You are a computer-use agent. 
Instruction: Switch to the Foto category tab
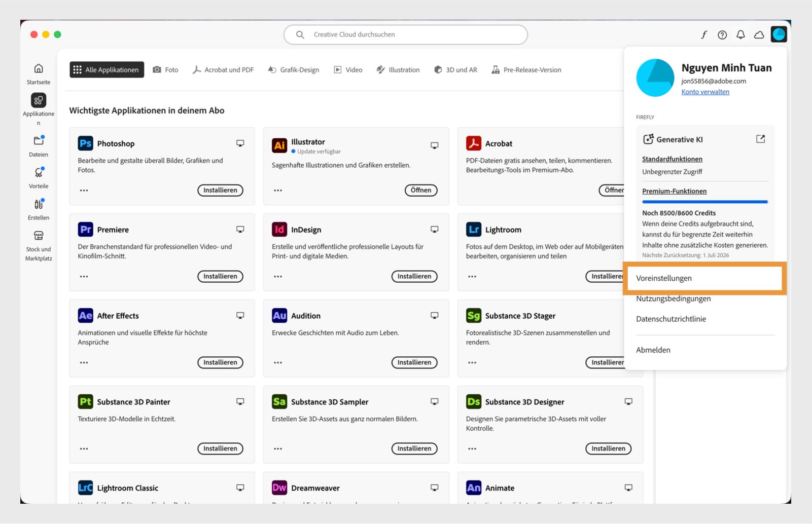[x=165, y=69]
